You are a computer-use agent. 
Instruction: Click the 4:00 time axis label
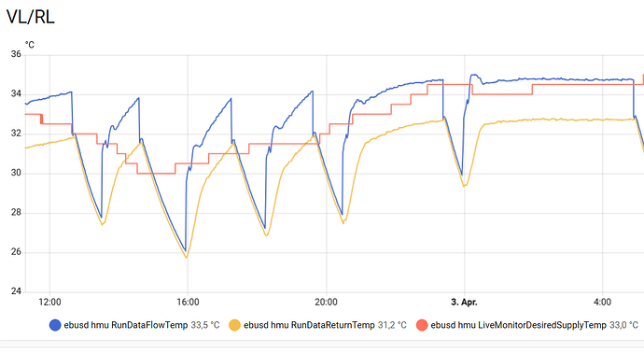point(602,303)
